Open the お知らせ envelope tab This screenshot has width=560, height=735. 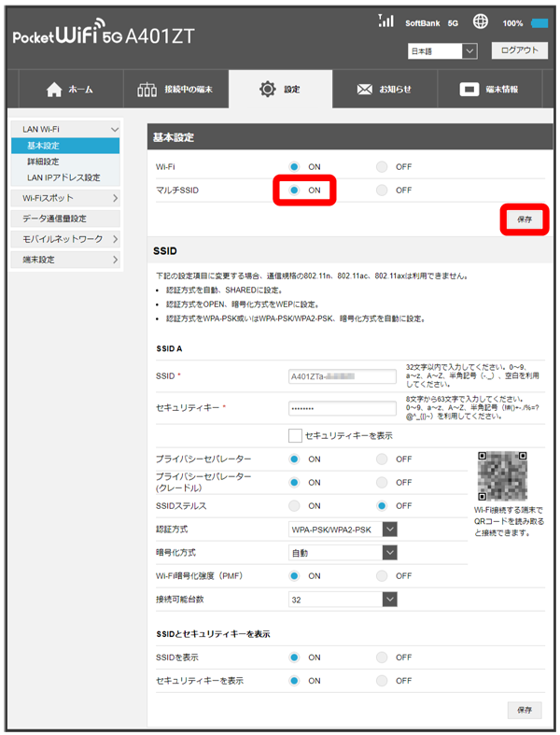coord(384,90)
